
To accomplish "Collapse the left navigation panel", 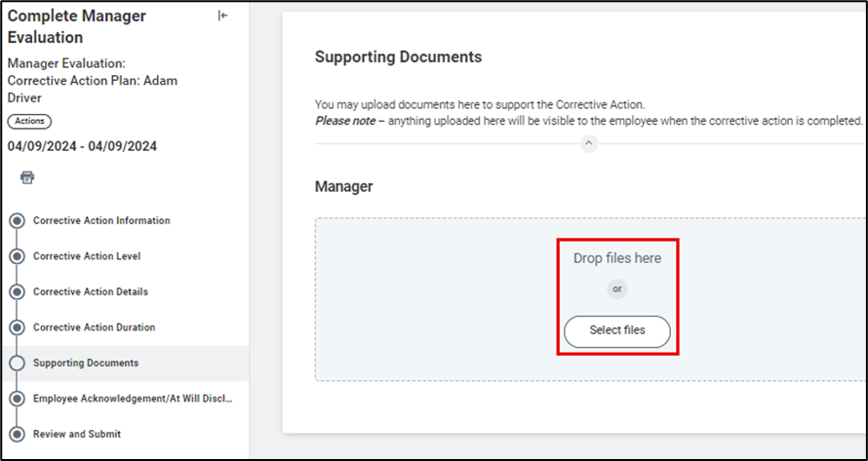I will click(222, 16).
